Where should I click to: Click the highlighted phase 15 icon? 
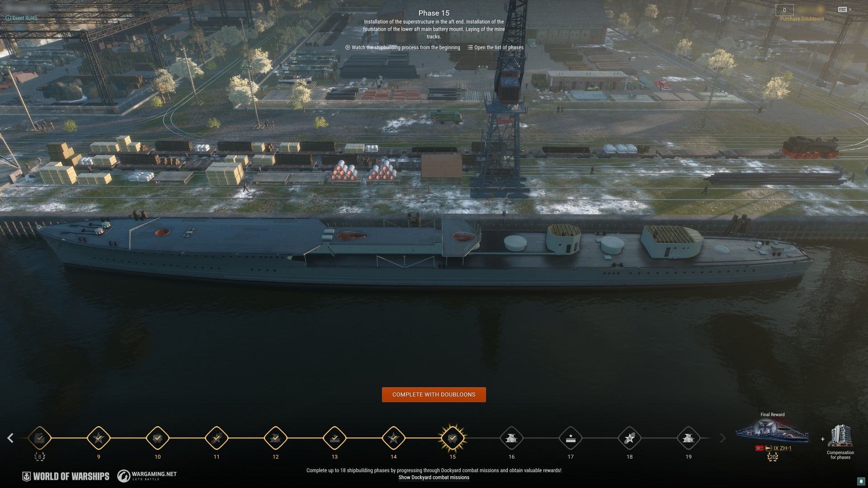(x=453, y=438)
